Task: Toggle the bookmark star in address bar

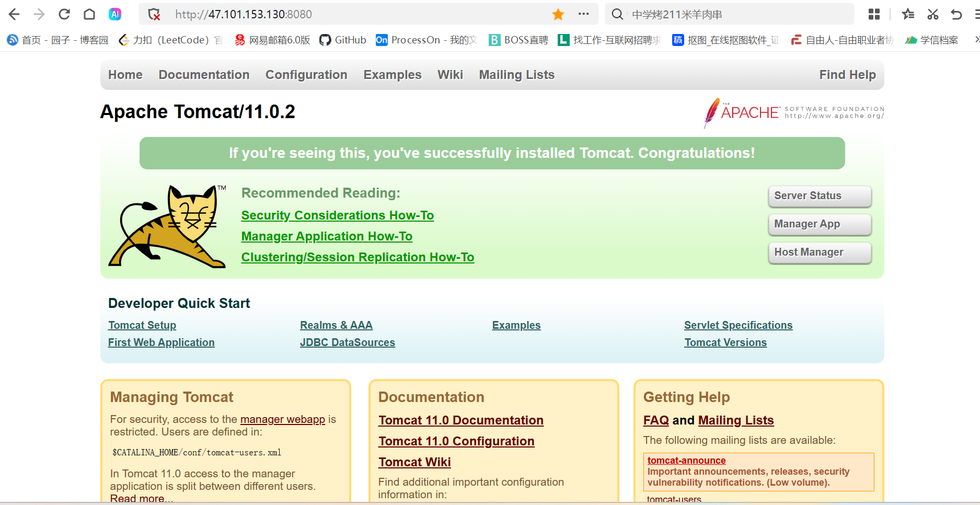Action: [x=558, y=14]
